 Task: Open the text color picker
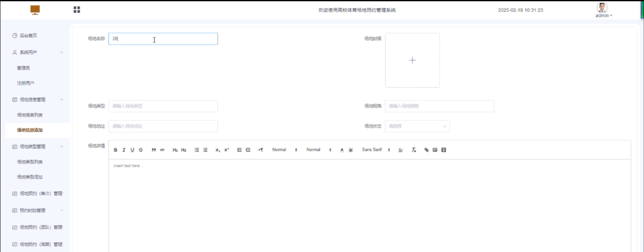point(342,150)
